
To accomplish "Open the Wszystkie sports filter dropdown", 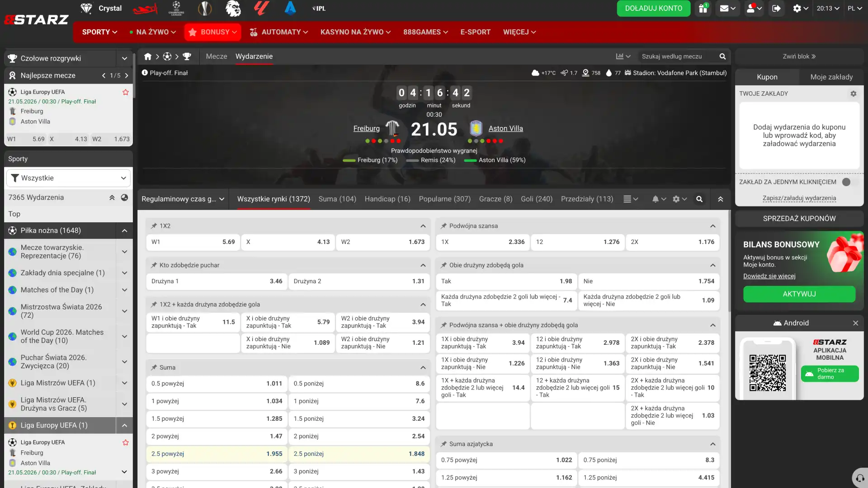I will pos(68,178).
